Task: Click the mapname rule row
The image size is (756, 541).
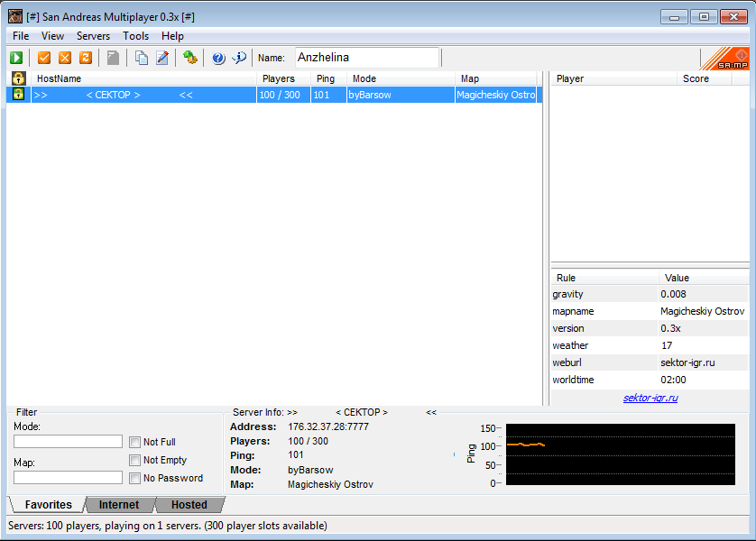Action: coord(650,311)
